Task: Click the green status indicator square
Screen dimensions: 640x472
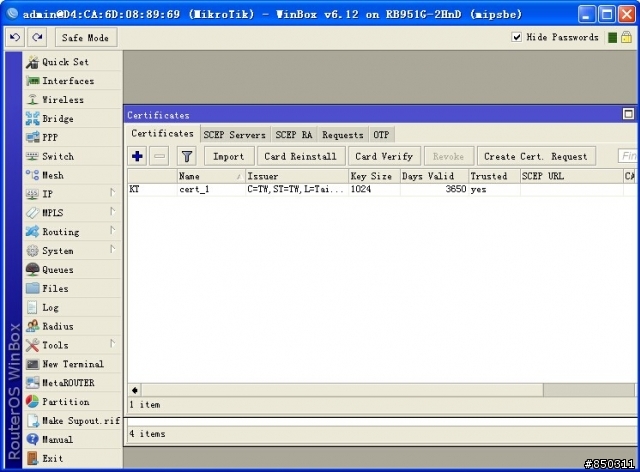Action: click(612, 38)
